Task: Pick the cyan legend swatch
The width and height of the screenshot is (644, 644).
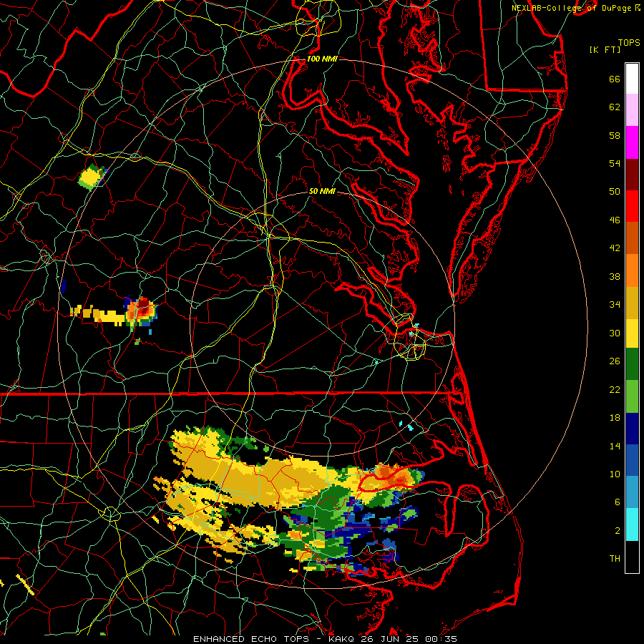Action: tap(632, 525)
